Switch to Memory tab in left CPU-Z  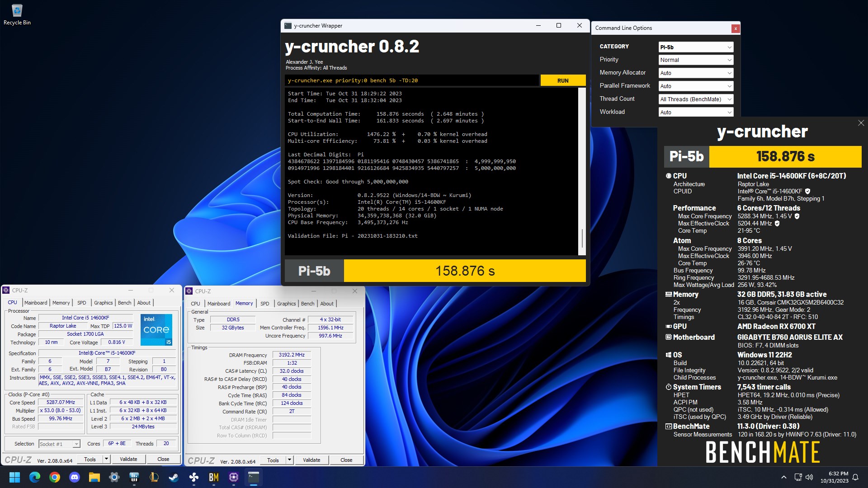pyautogui.click(x=61, y=303)
